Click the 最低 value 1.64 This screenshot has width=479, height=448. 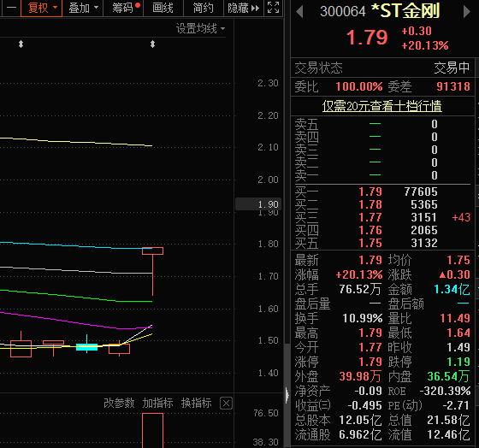(458, 333)
